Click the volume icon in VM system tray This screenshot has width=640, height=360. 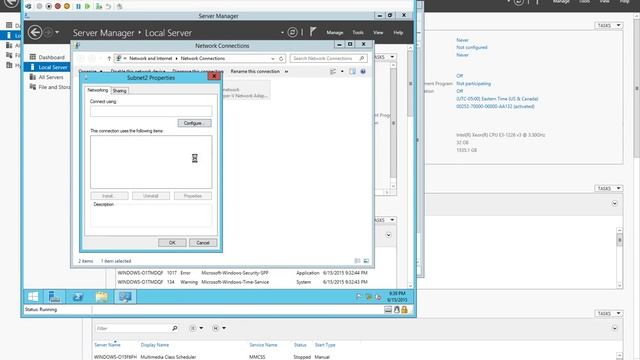378,297
